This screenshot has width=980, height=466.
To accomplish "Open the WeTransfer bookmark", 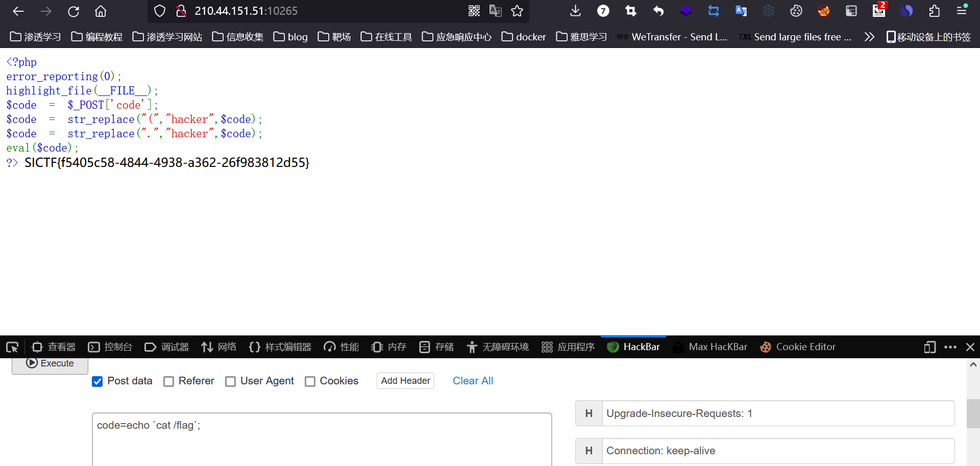I will (673, 37).
